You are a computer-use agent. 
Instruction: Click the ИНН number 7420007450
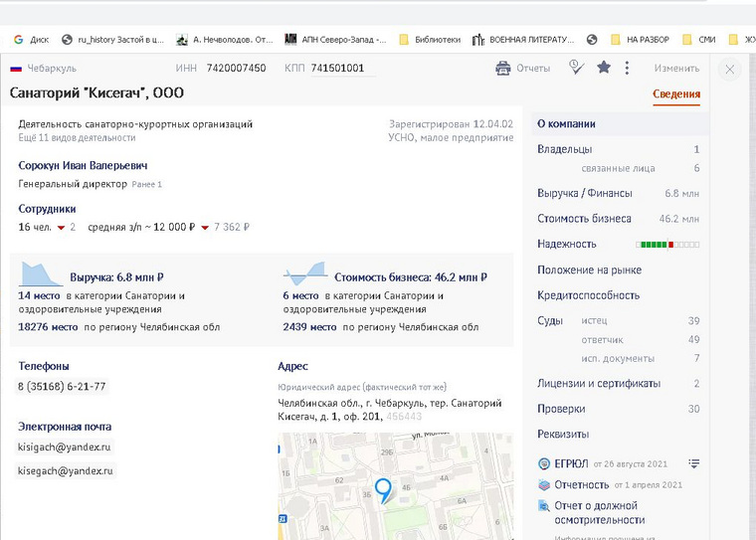(x=237, y=68)
